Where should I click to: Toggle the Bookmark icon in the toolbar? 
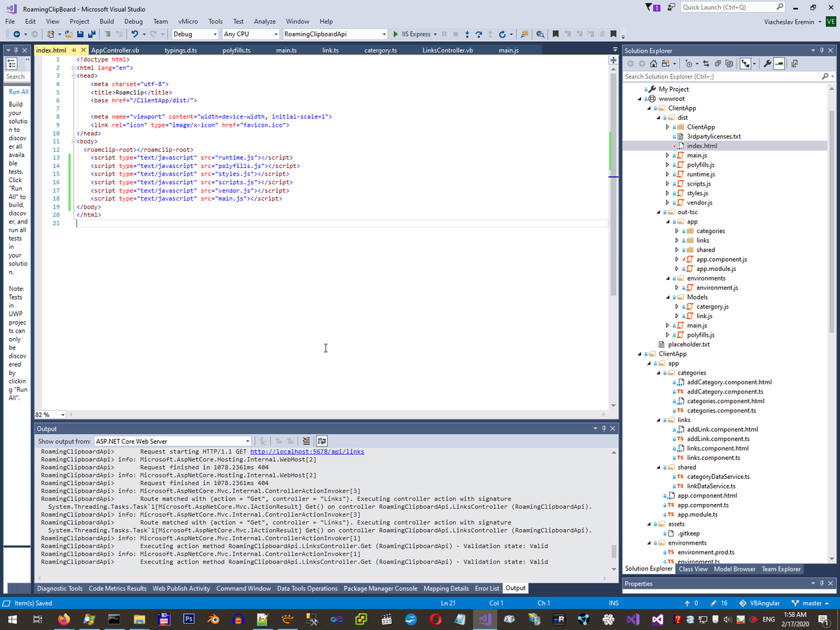click(556, 34)
